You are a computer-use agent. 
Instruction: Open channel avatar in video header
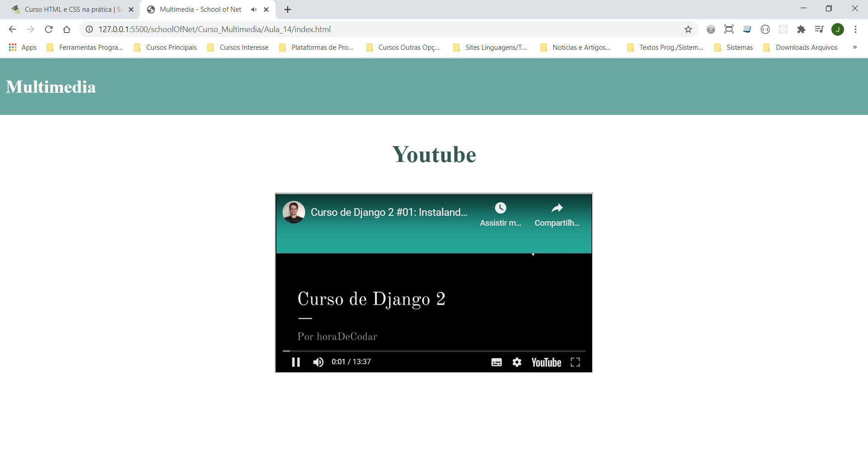[294, 212]
